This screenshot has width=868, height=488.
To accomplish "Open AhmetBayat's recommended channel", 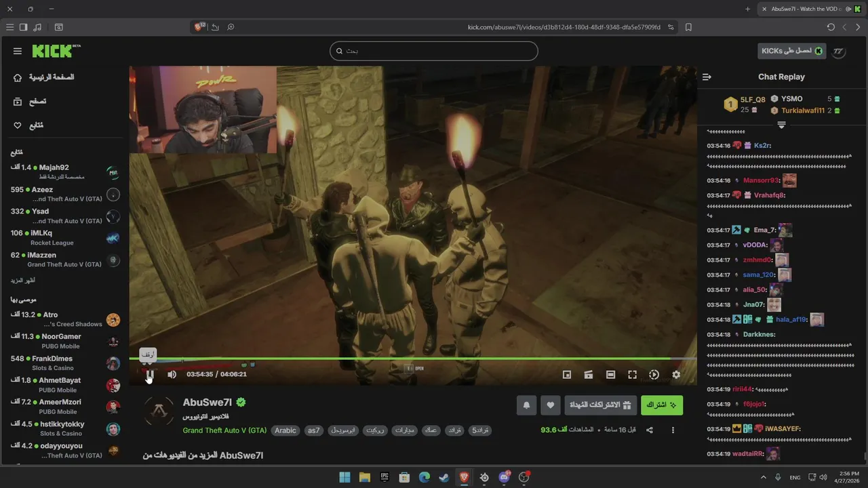I will (x=65, y=385).
